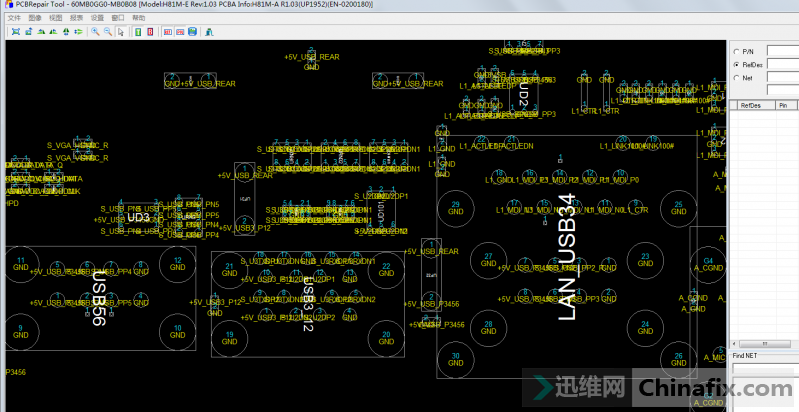Click GND pad 11 of USB56

click(20, 264)
